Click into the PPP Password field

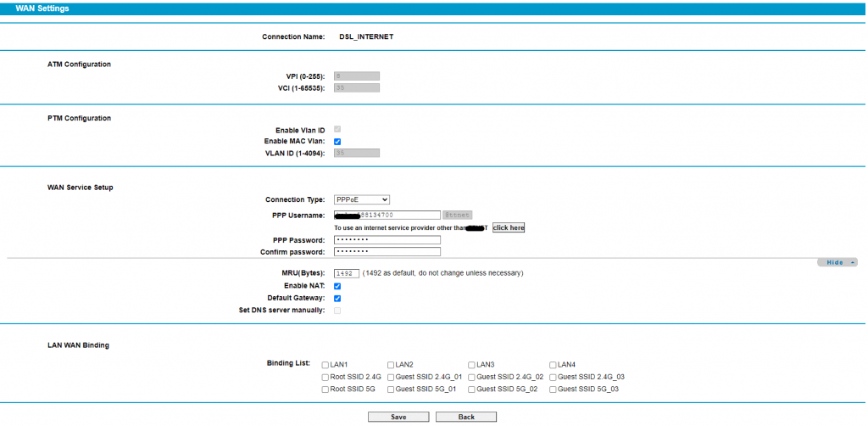tap(387, 240)
